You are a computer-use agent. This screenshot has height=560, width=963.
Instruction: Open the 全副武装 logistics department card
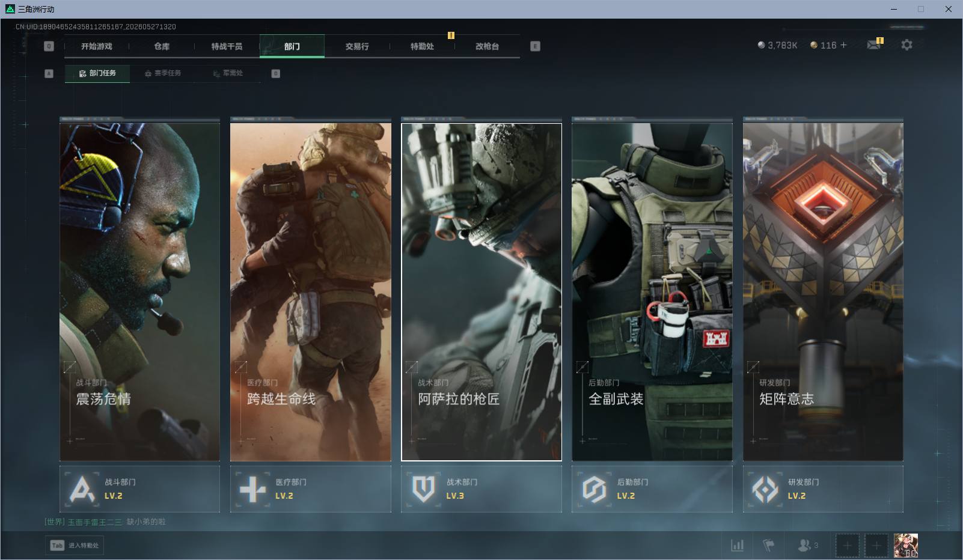click(x=652, y=292)
